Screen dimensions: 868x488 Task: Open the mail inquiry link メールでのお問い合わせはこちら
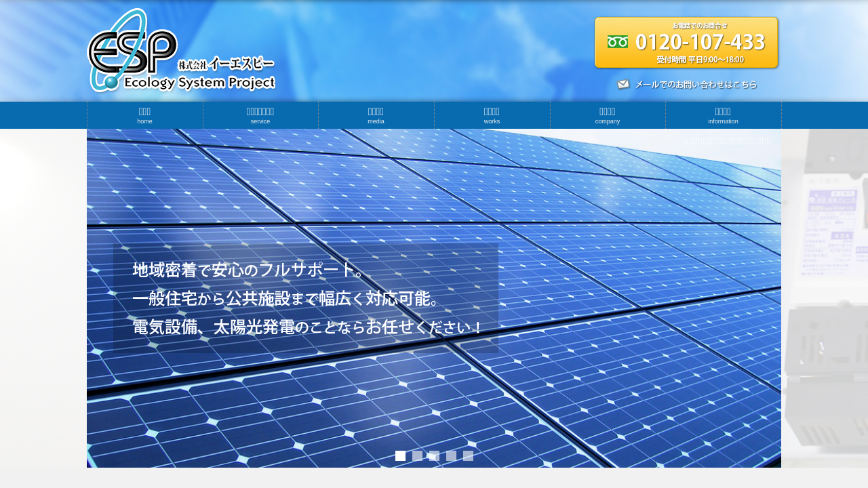(695, 85)
